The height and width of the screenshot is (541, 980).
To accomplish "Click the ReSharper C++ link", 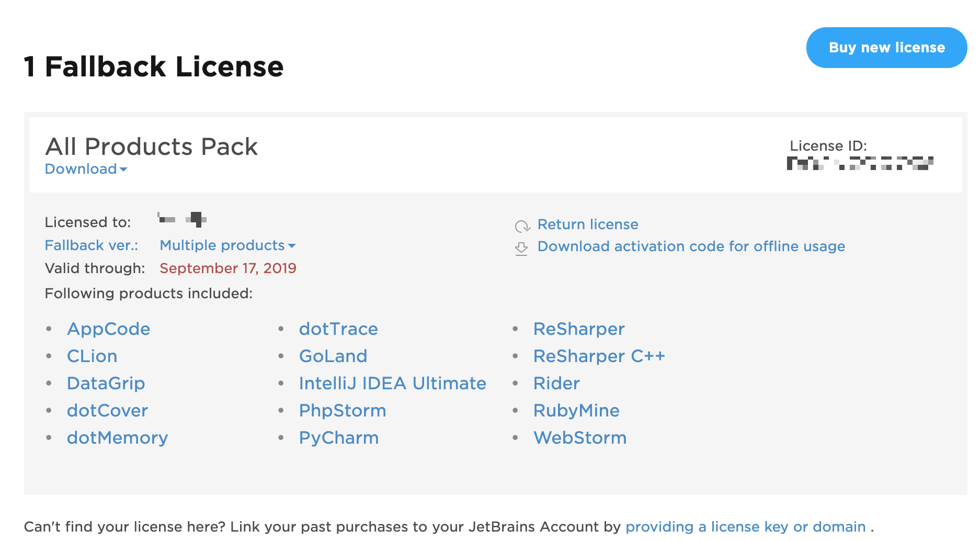I will [599, 356].
